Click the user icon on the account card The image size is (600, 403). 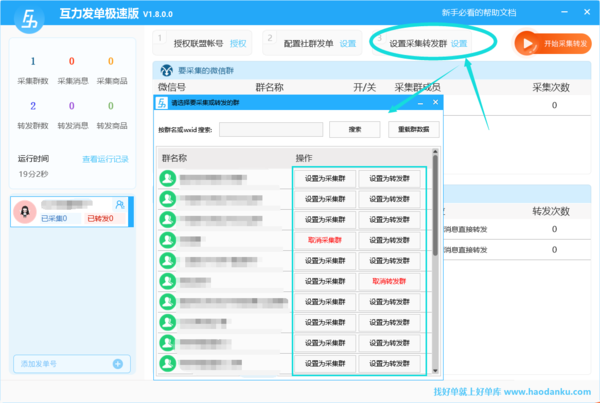pos(120,204)
